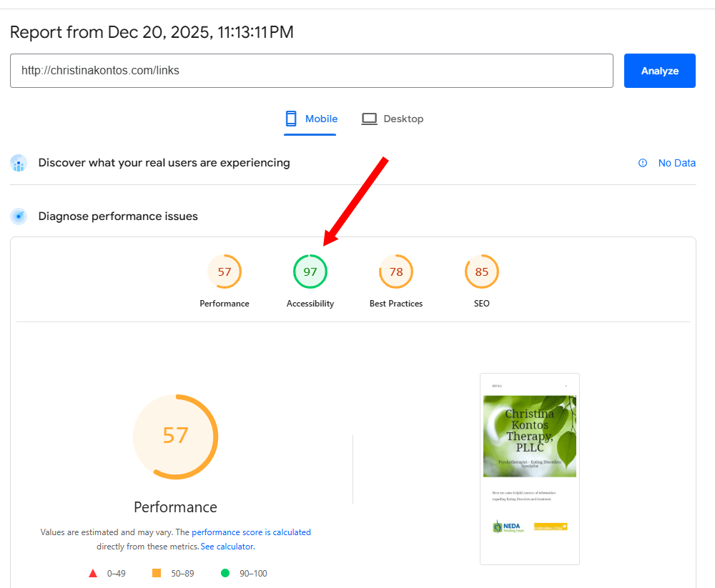Click the red triangle legend icon for 0–49
The image size is (715, 588).
pos(92,573)
